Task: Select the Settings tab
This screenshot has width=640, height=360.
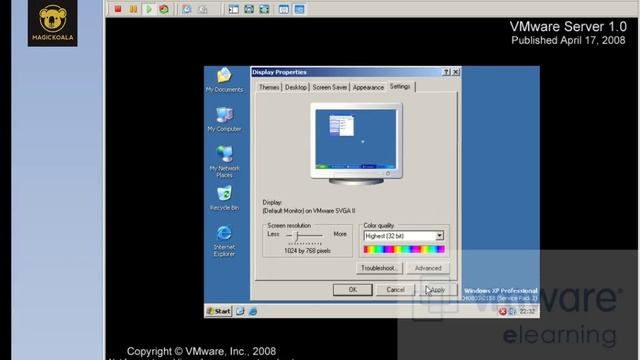Action: 400,87
